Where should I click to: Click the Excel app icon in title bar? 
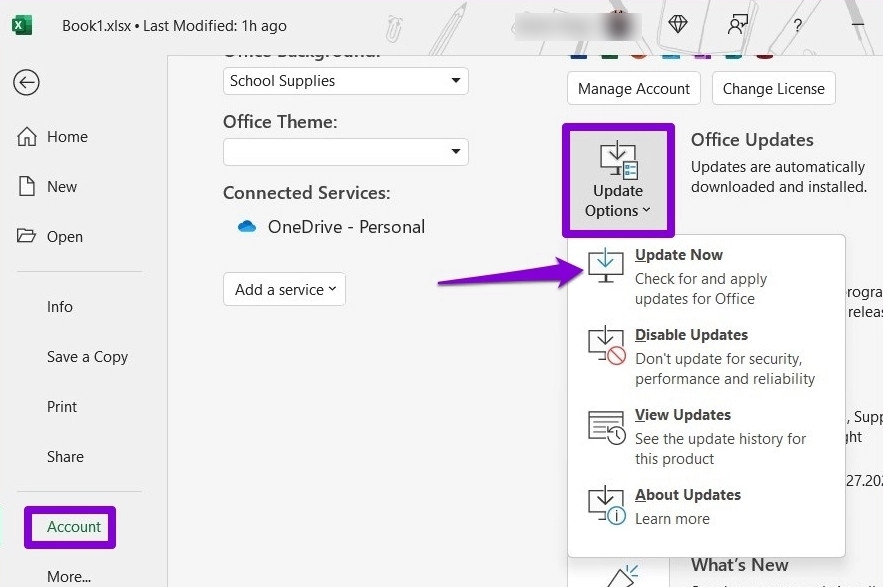[x=21, y=25]
